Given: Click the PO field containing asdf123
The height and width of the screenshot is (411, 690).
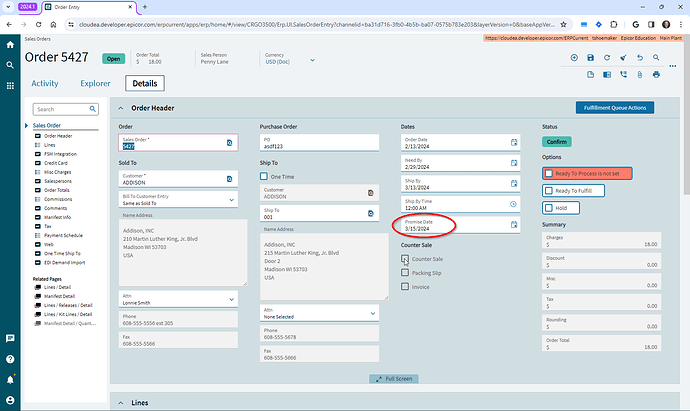Looking at the screenshot, I should pos(319,143).
